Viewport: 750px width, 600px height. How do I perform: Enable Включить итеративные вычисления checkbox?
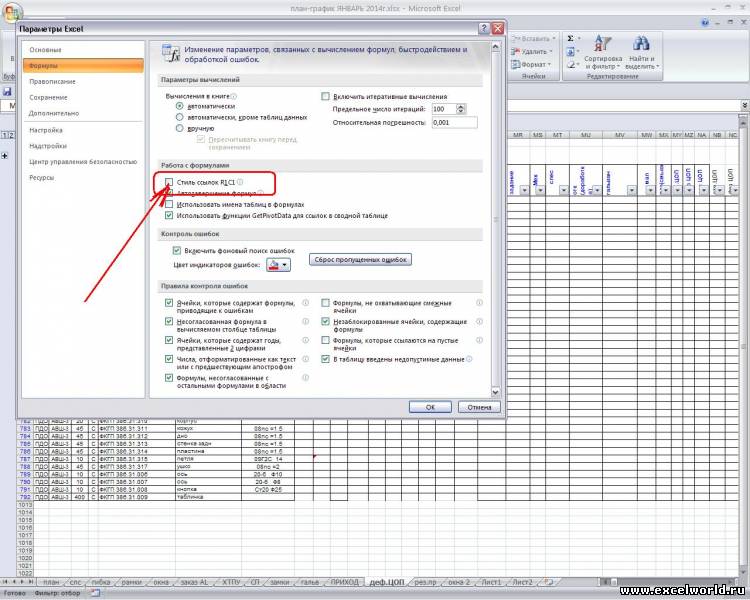coord(326,96)
